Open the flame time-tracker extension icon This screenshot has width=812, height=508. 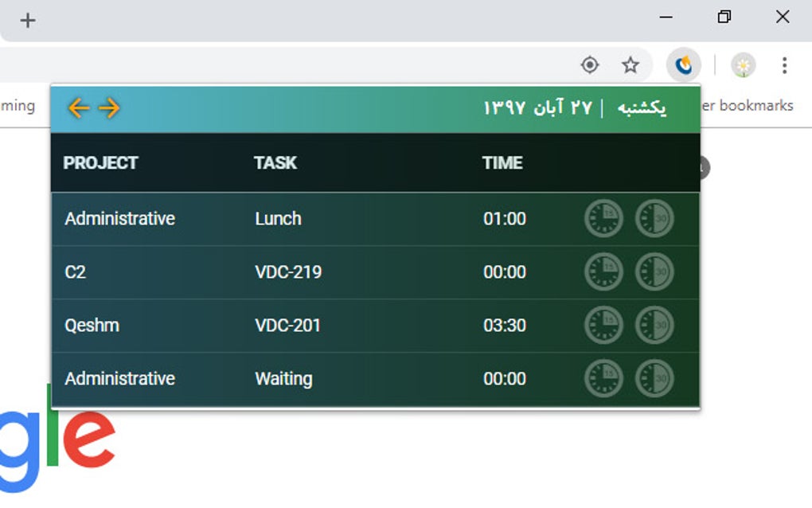click(x=683, y=64)
